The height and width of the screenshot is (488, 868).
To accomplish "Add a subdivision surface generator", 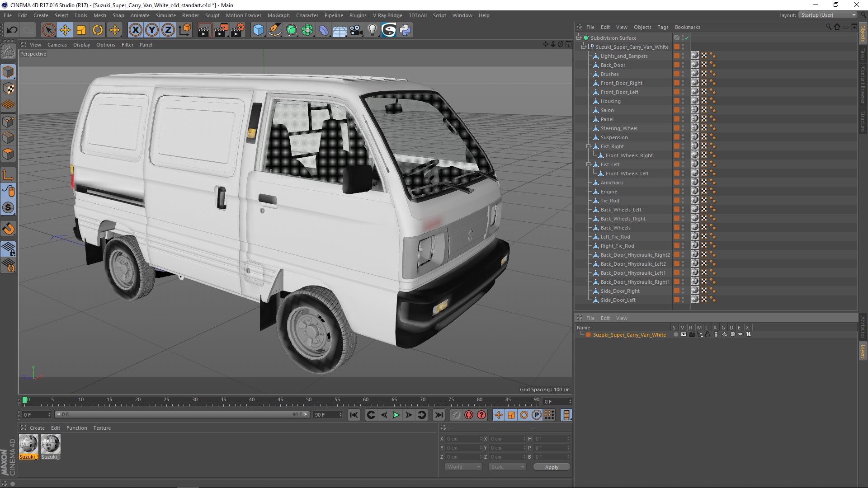I will 291,30.
